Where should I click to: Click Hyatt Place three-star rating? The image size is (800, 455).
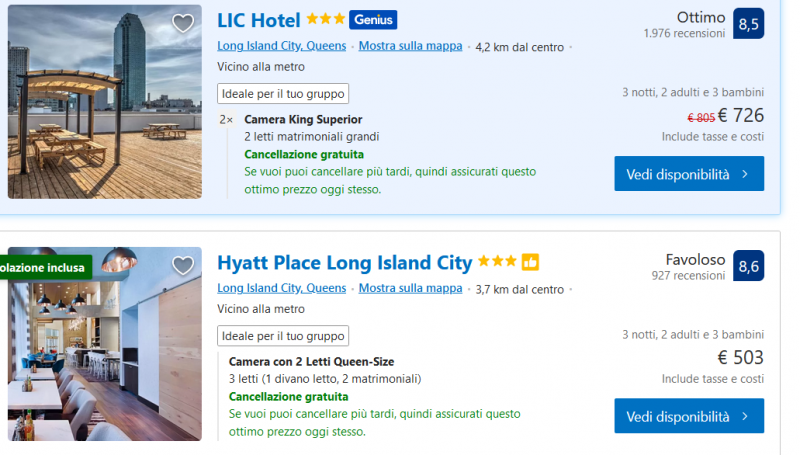click(497, 262)
